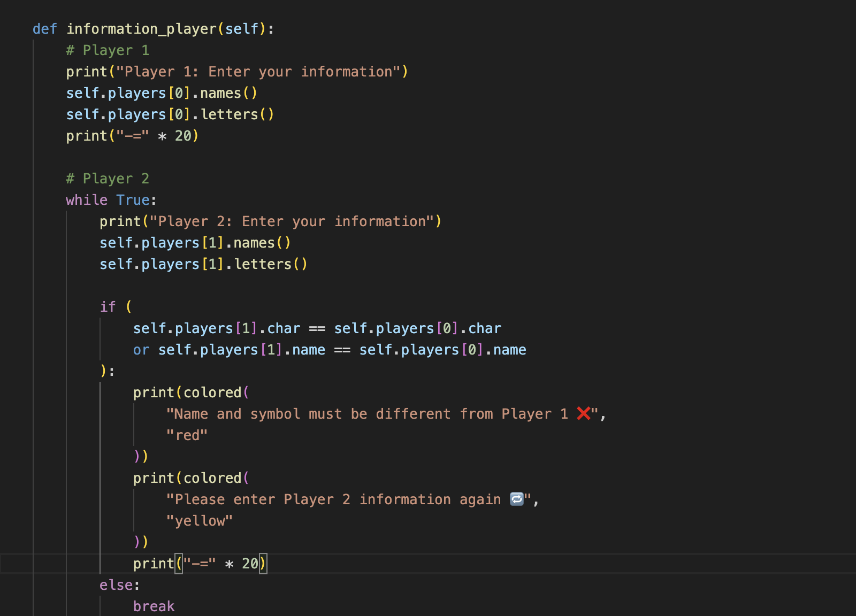
Task: Click the 'def' keyword
Action: tap(44, 29)
